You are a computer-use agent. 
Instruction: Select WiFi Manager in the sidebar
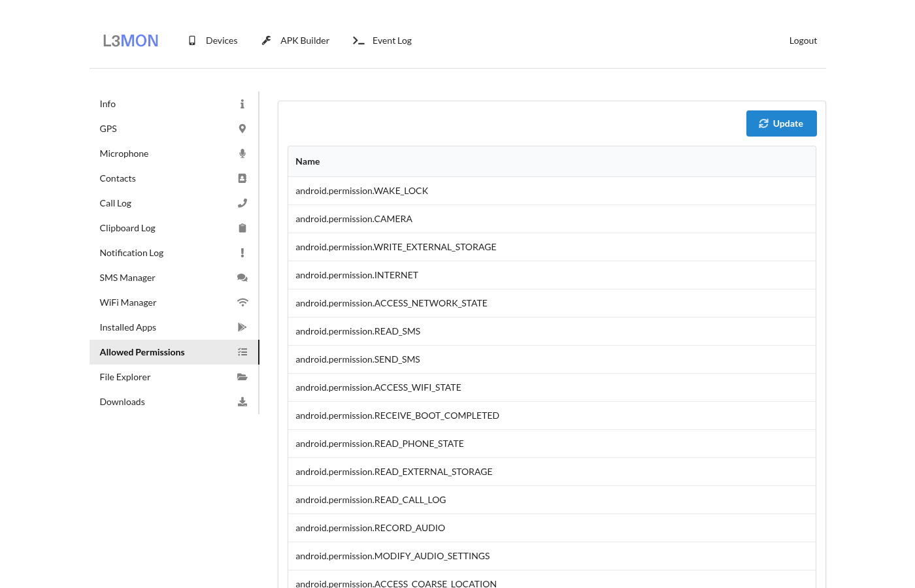pyautogui.click(x=174, y=302)
